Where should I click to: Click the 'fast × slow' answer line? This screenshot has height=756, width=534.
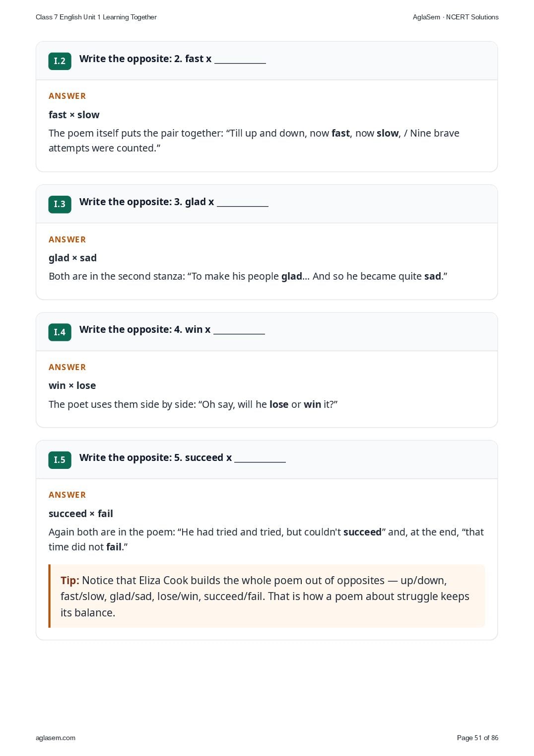(x=74, y=115)
